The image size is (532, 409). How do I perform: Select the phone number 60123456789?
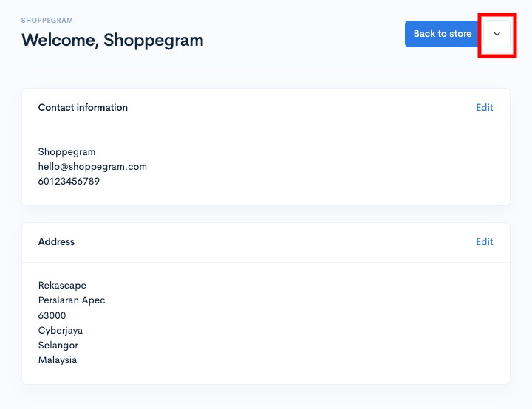(69, 181)
